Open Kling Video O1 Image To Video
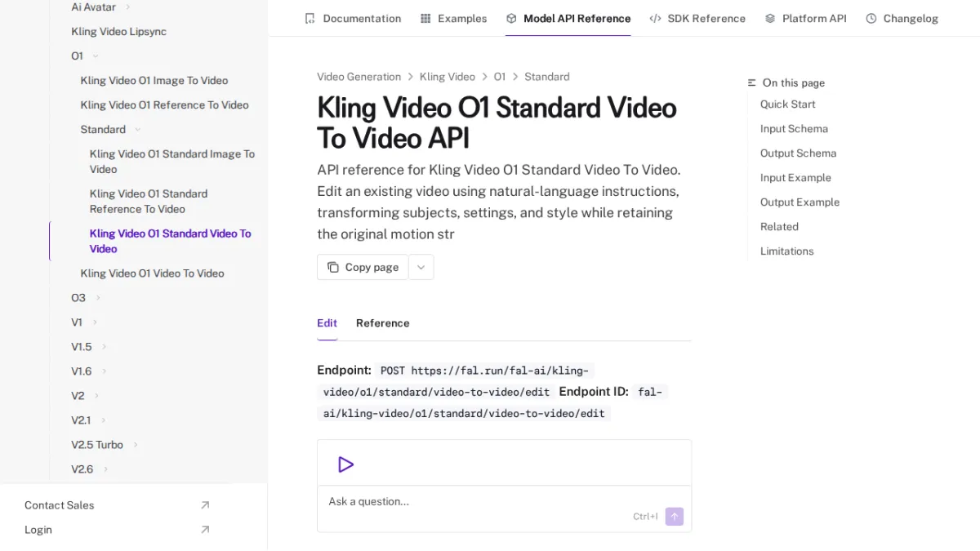980x551 pixels. click(x=154, y=81)
